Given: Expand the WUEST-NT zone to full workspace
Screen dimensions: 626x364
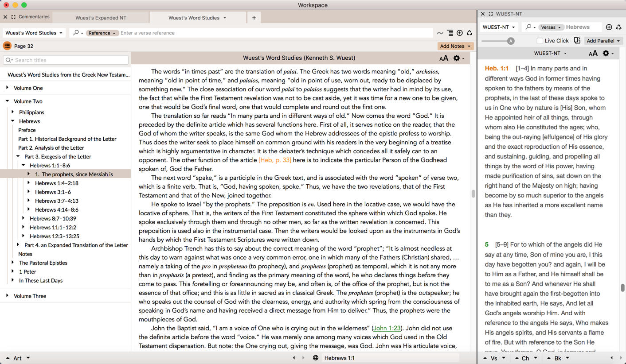Looking at the screenshot, I should click(x=491, y=14).
